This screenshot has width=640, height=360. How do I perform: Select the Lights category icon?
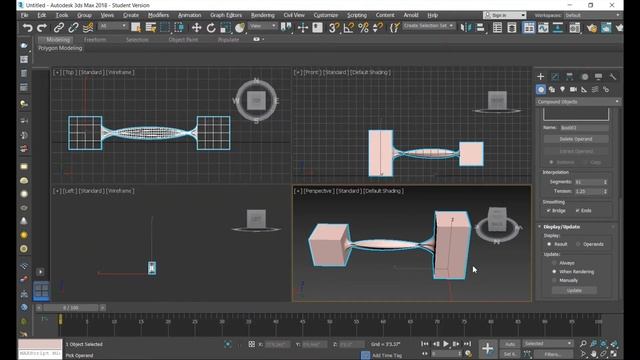(x=562, y=89)
